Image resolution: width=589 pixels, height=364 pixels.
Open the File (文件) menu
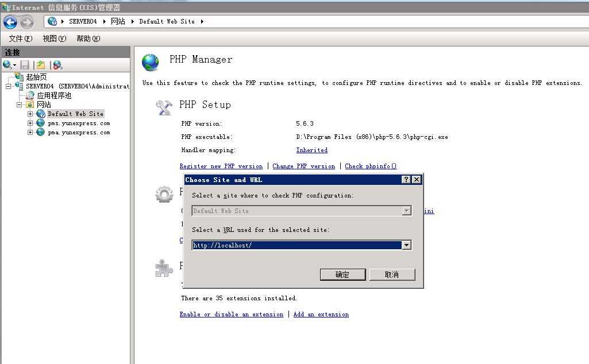coord(21,38)
